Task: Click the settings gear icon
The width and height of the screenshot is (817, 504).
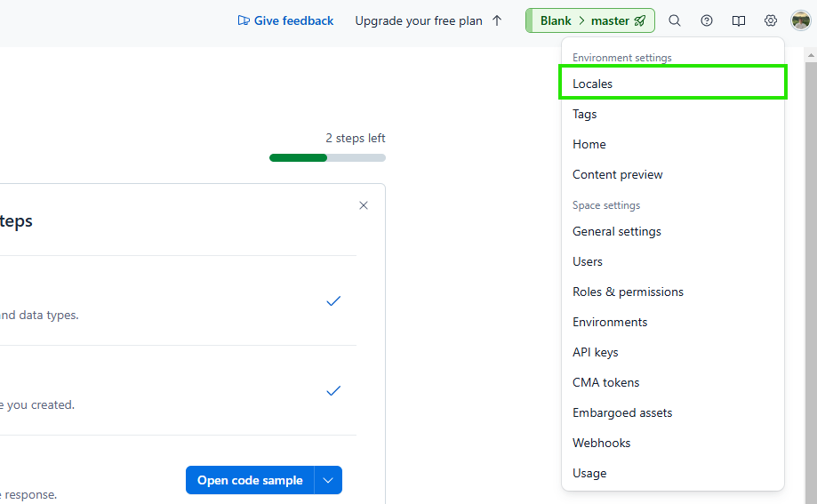Action: pos(770,20)
